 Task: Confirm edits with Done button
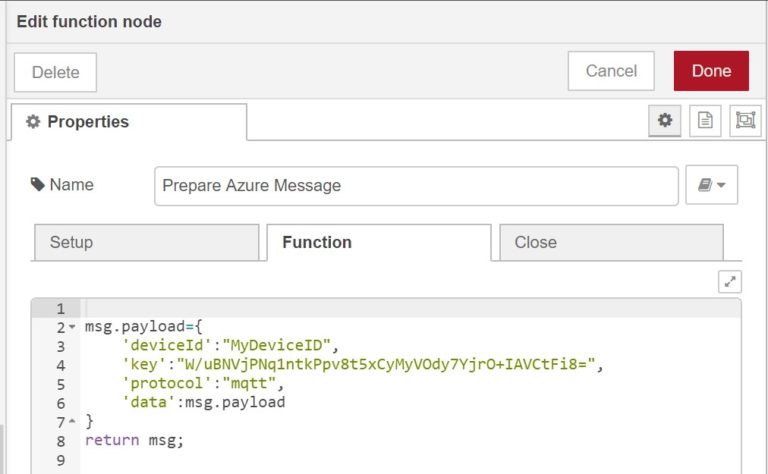[x=711, y=71]
